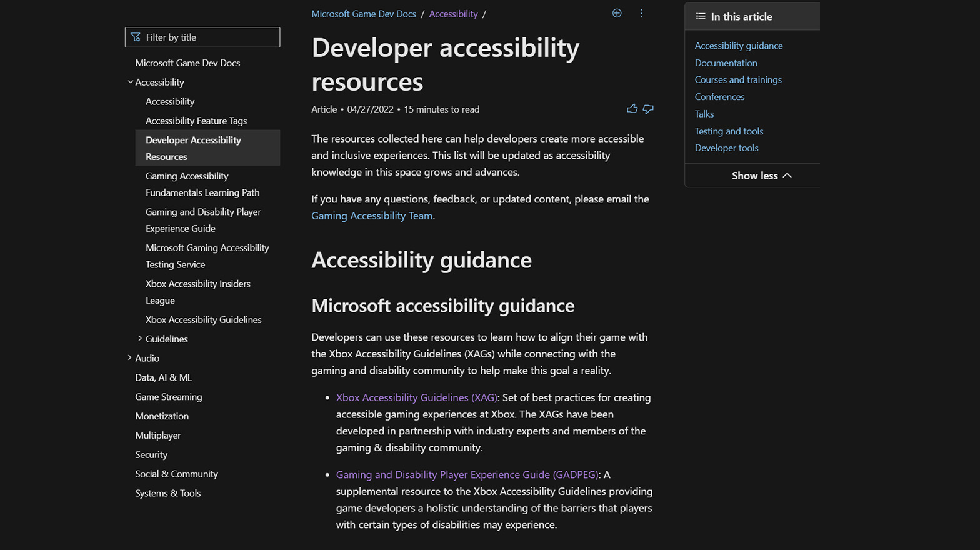Click the add to collection plus icon
Screen dimensions: 980x550
click(x=617, y=13)
